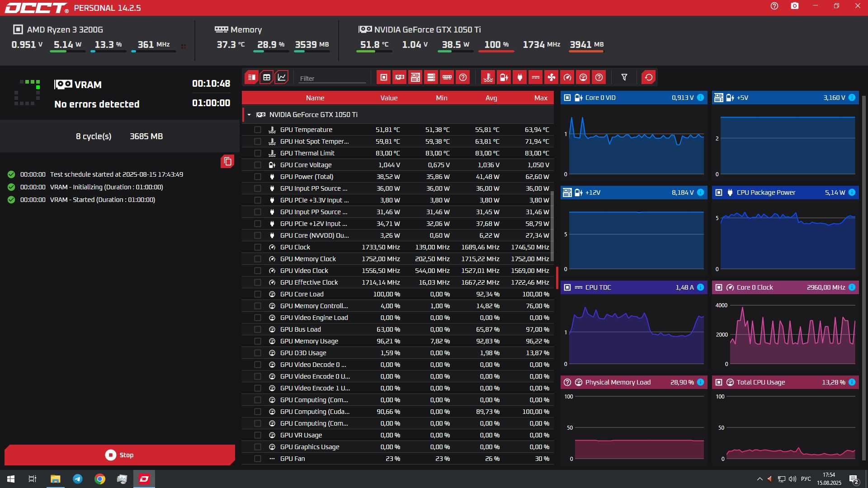Open info for CPU TDC graph
Screen dimensions: 868x488
(700, 287)
